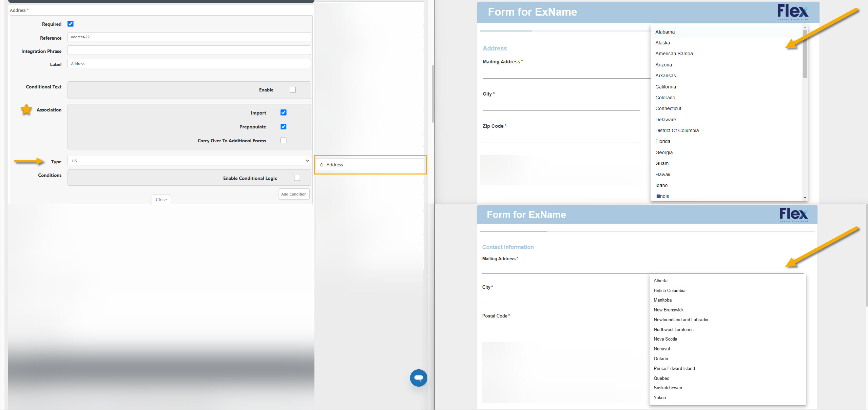Check Carry Over To Additional Forms
868x410 pixels.
pos(284,140)
